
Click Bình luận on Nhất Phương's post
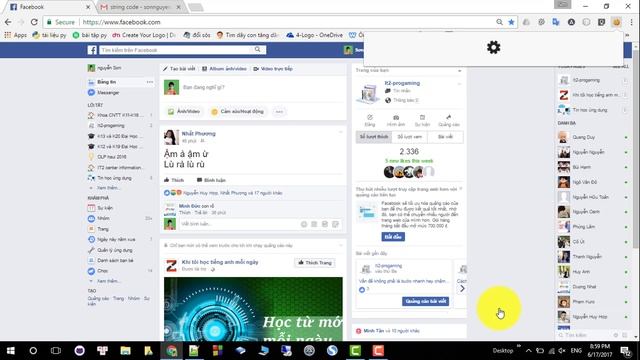[211, 180]
